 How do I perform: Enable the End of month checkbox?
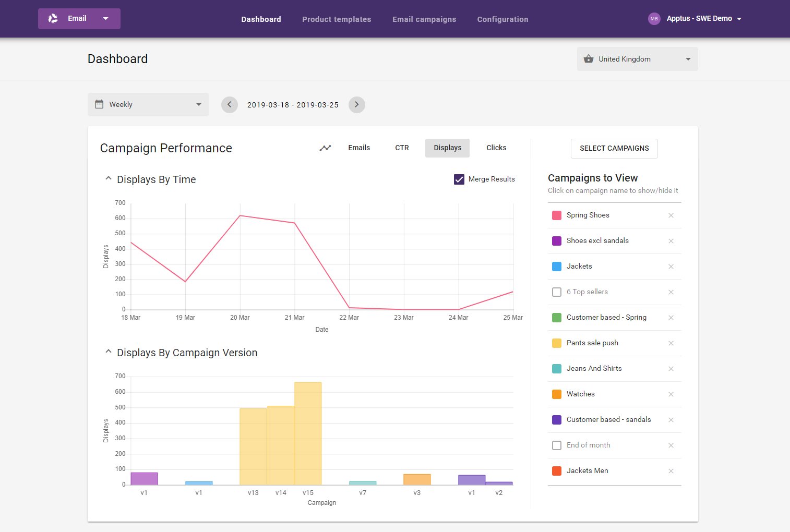tap(557, 445)
